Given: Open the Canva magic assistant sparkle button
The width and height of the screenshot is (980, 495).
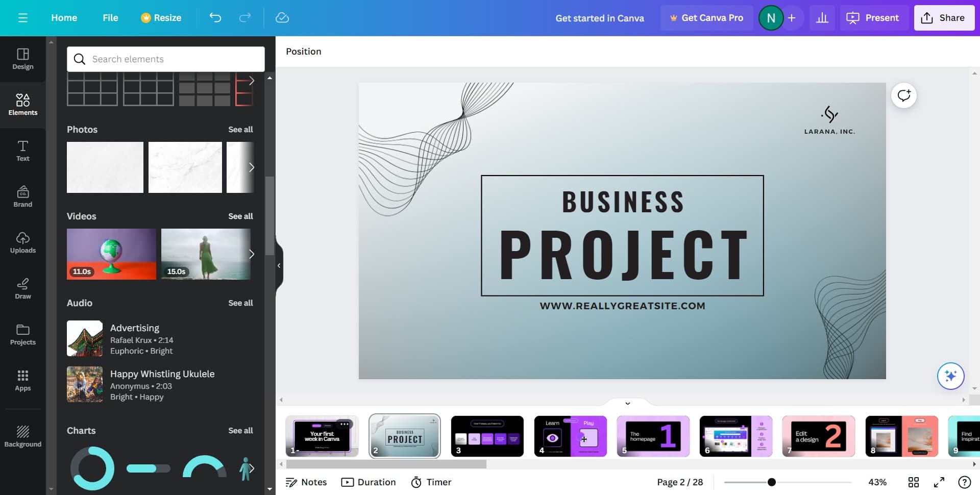Looking at the screenshot, I should coord(950,376).
